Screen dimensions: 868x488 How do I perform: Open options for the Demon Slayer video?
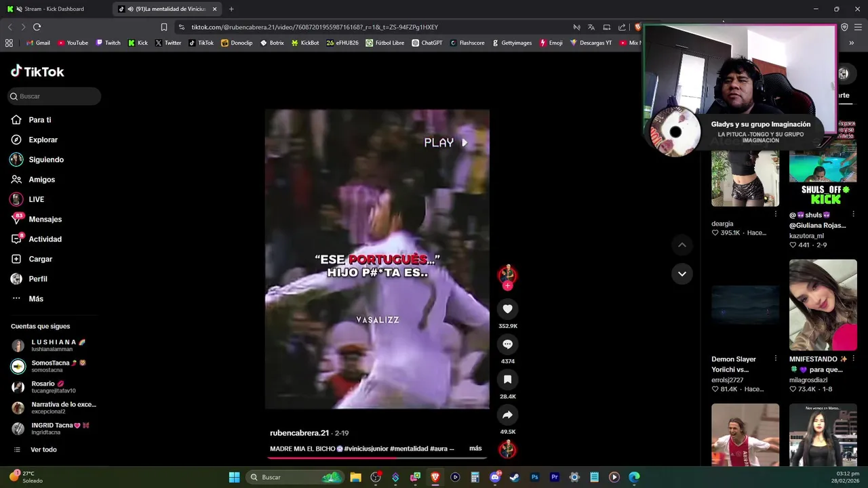tap(776, 359)
